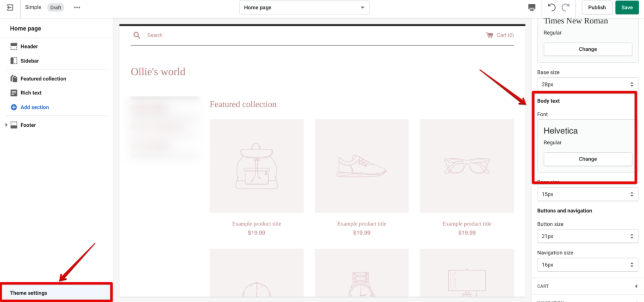
Task: Click product title under glasses image
Action: [x=467, y=224]
